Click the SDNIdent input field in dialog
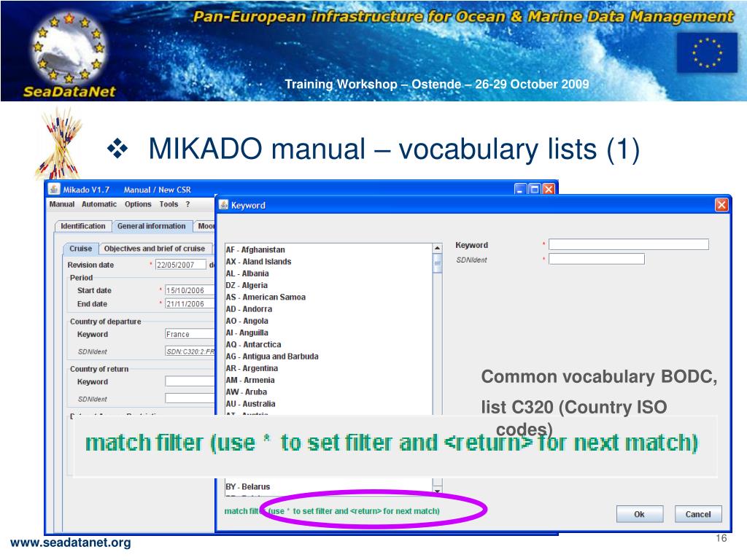 pos(597,260)
